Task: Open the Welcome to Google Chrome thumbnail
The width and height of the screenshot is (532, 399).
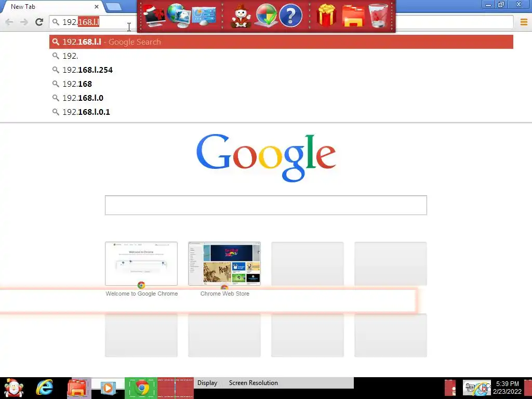Action: (141, 263)
